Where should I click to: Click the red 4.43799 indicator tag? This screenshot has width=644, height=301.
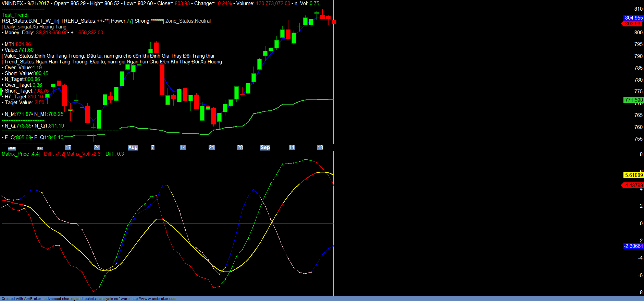pyautogui.click(x=633, y=185)
